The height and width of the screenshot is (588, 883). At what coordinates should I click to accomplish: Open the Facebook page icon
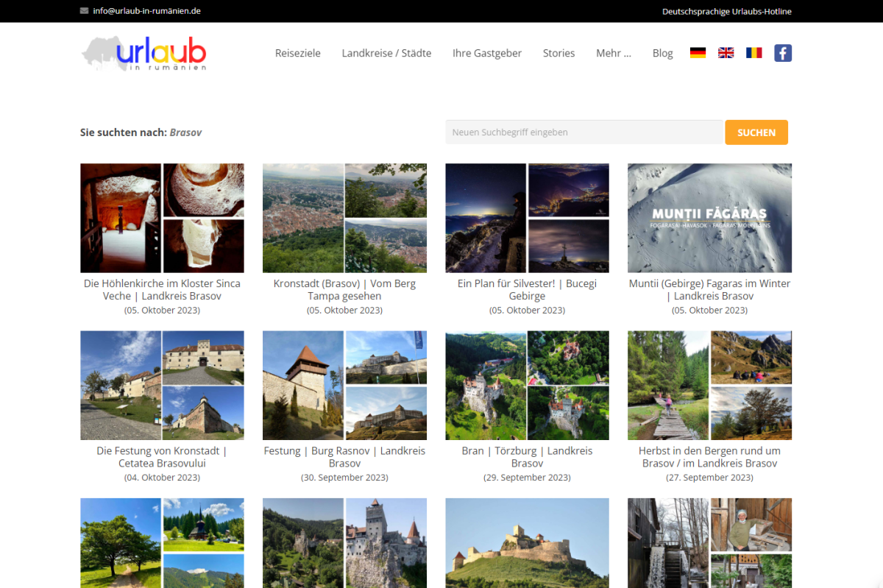coord(783,53)
